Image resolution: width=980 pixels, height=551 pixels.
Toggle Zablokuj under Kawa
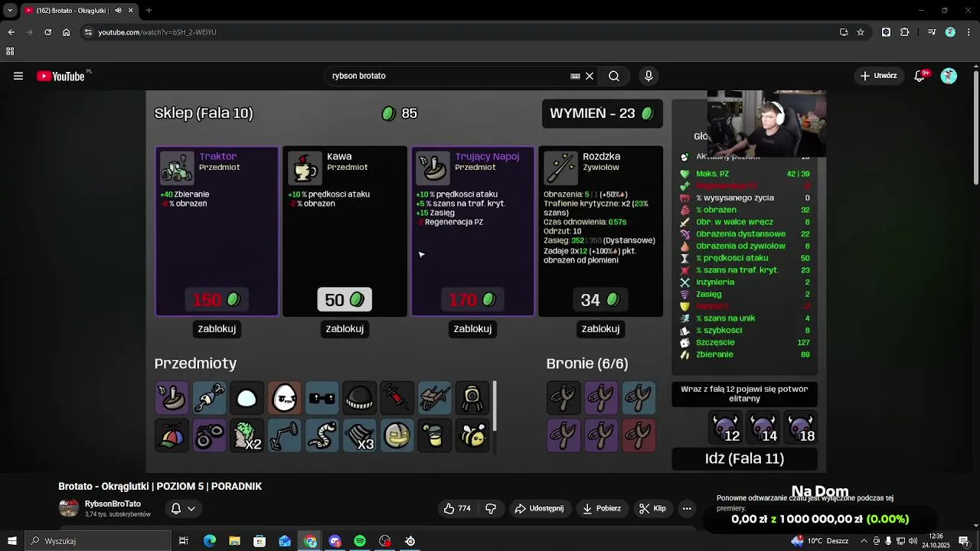[x=345, y=328]
